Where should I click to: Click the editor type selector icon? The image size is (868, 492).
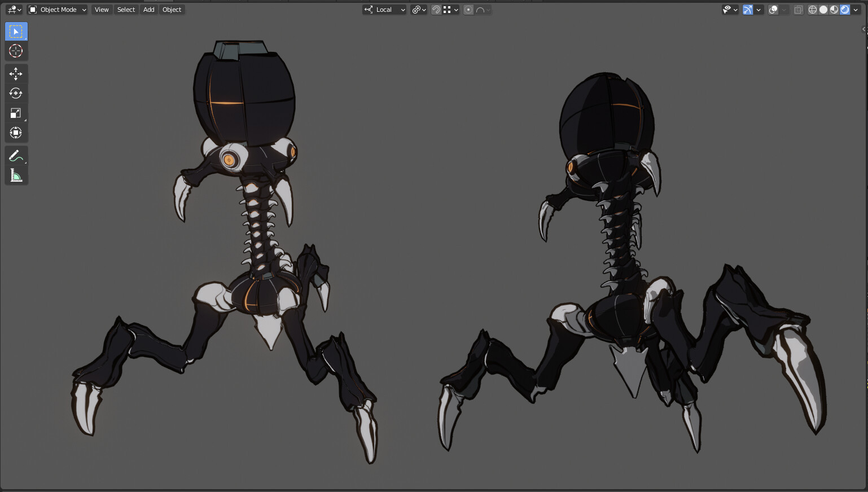coord(11,10)
